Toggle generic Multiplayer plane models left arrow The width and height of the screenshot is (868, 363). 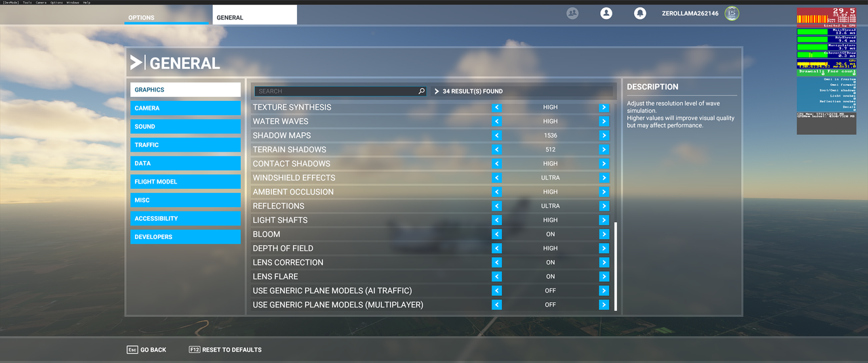pyautogui.click(x=496, y=305)
